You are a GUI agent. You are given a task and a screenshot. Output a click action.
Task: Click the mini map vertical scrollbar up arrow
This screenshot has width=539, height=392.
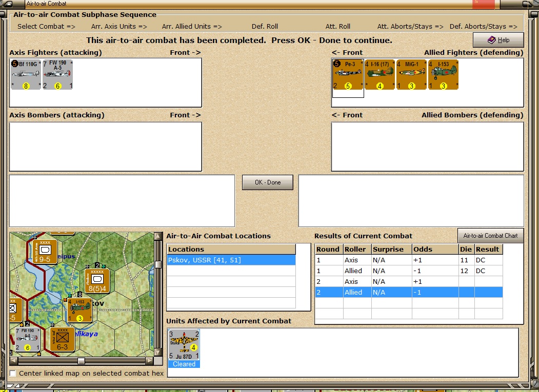pyautogui.click(x=158, y=236)
